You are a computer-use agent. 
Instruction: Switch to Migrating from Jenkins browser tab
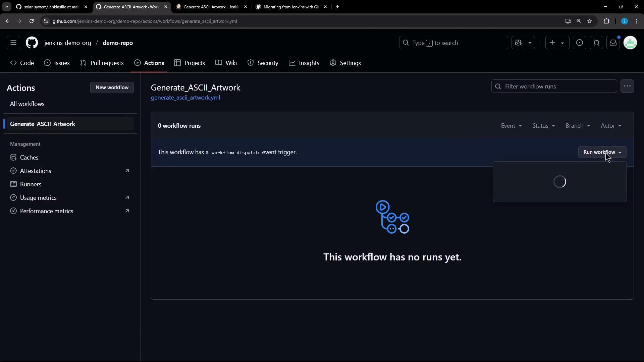click(x=291, y=7)
